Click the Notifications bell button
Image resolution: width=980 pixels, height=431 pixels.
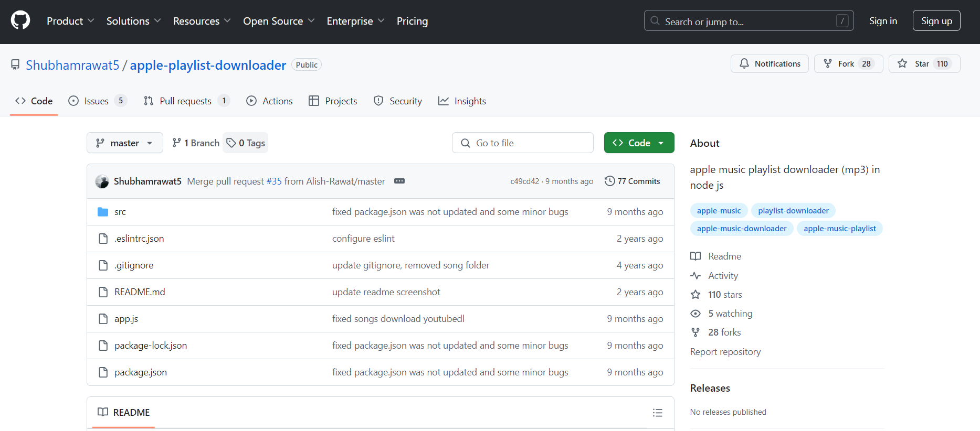coord(770,63)
